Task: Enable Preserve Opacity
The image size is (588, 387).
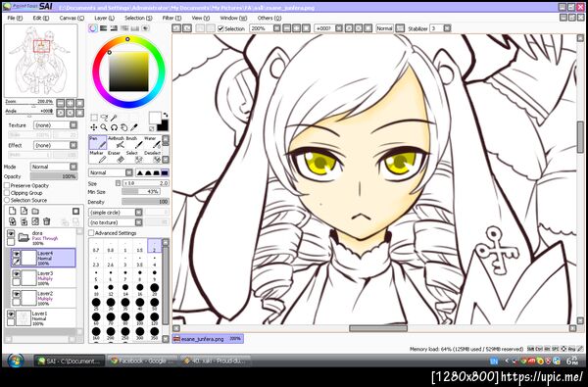Action: click(7, 185)
